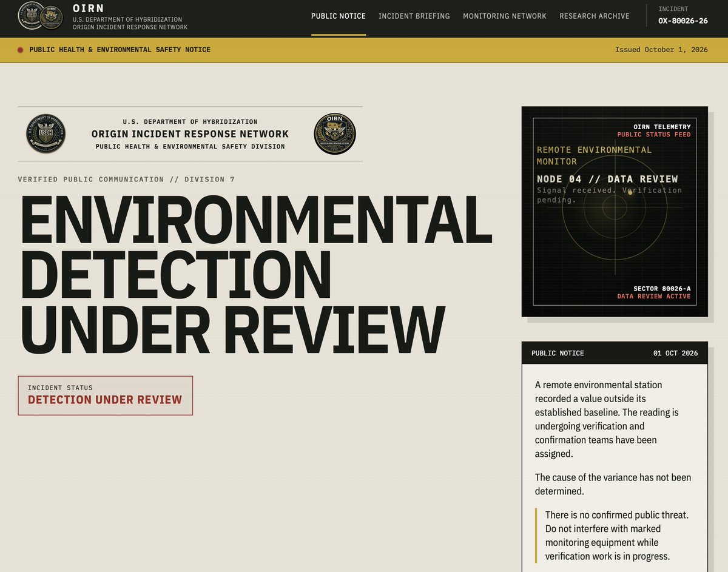728x572 pixels.
Task: Click the 'A remote environmental station recorded' paragraph
Action: click(607, 419)
